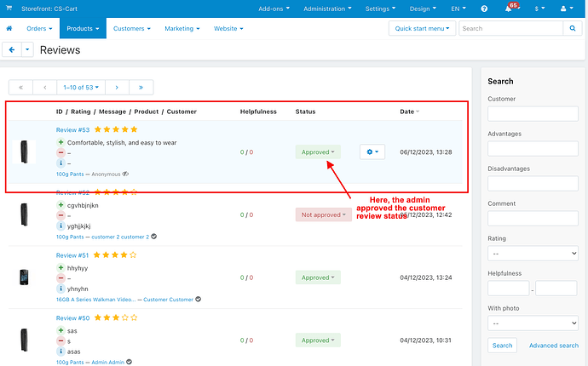Viewport: 588px width, 366px height.
Task: Expand the Rating select in search panel
Action: click(x=533, y=253)
